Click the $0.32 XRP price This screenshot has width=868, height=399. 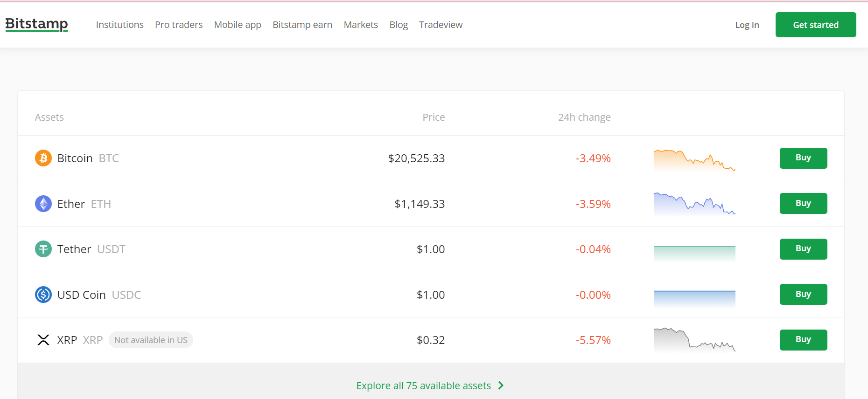click(431, 340)
